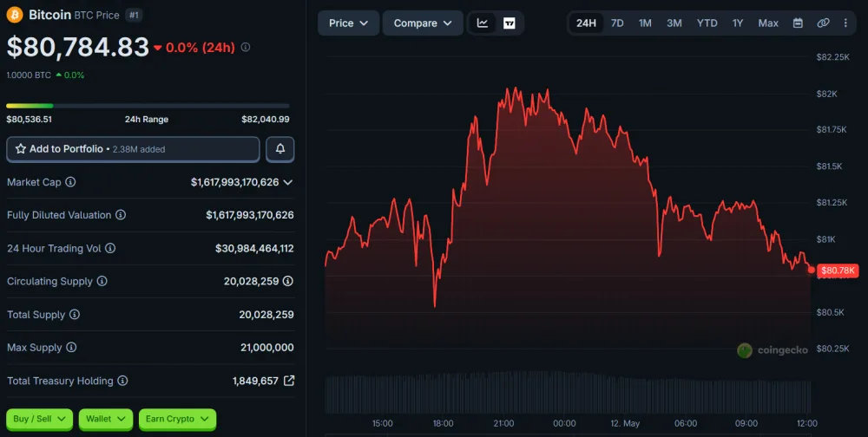Click the 12. May date label on axis
Screen dimensions: 868x437
(625, 423)
